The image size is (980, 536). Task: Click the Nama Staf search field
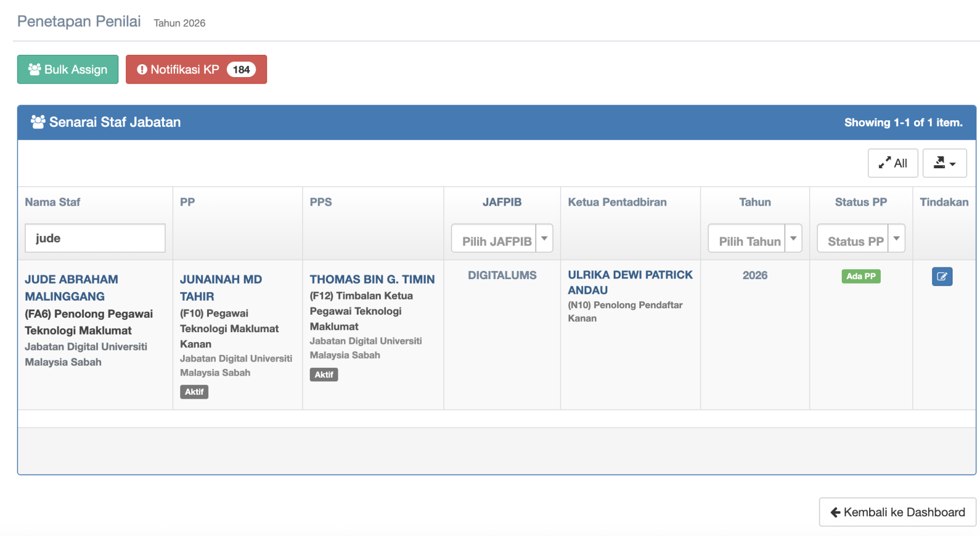coord(95,238)
